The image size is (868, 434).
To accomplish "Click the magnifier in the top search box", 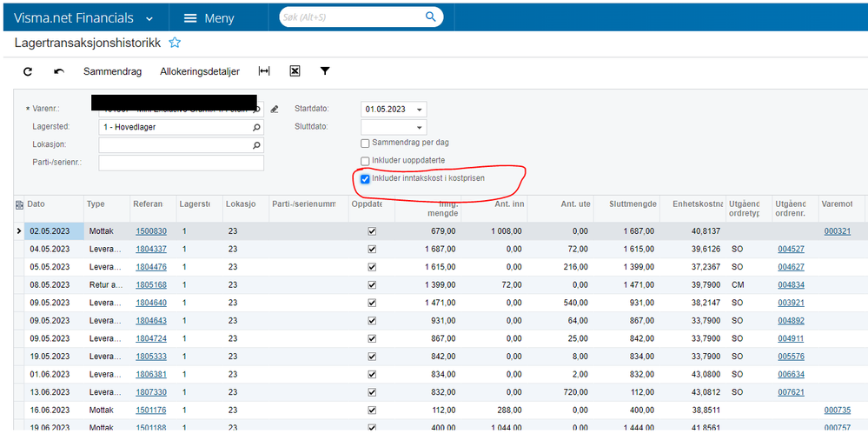I will pos(431,17).
